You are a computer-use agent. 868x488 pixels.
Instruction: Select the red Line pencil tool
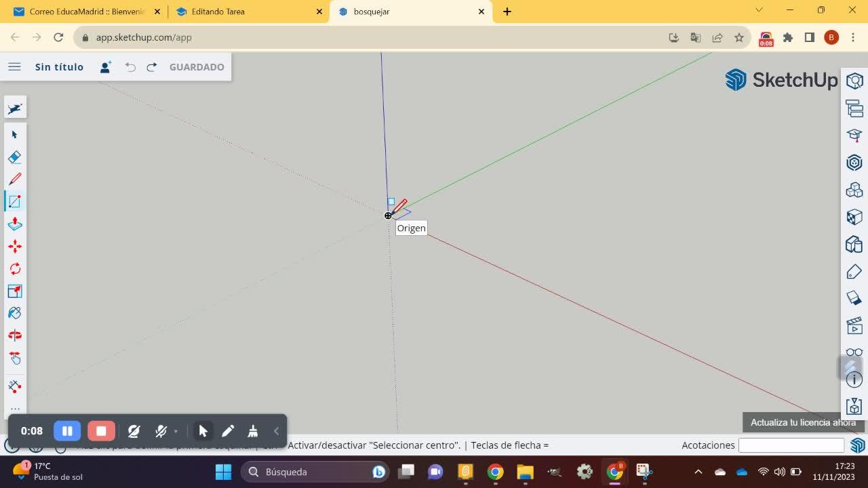tap(15, 179)
